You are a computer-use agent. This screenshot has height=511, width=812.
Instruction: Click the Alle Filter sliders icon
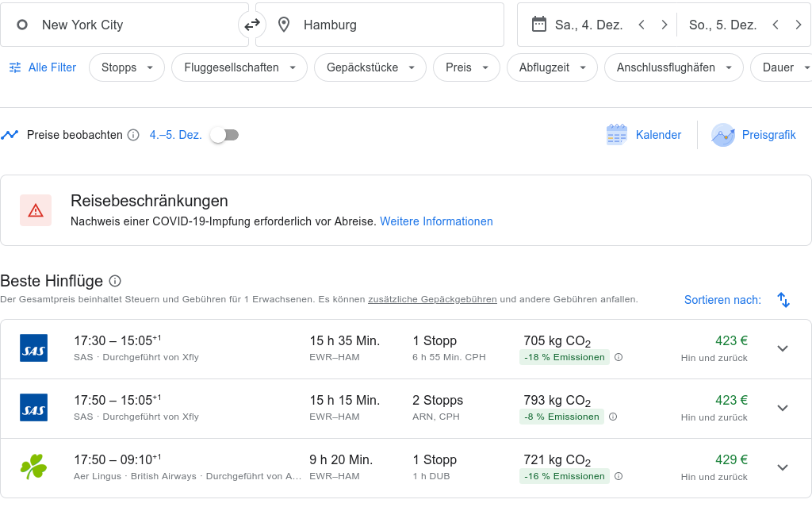tap(15, 67)
